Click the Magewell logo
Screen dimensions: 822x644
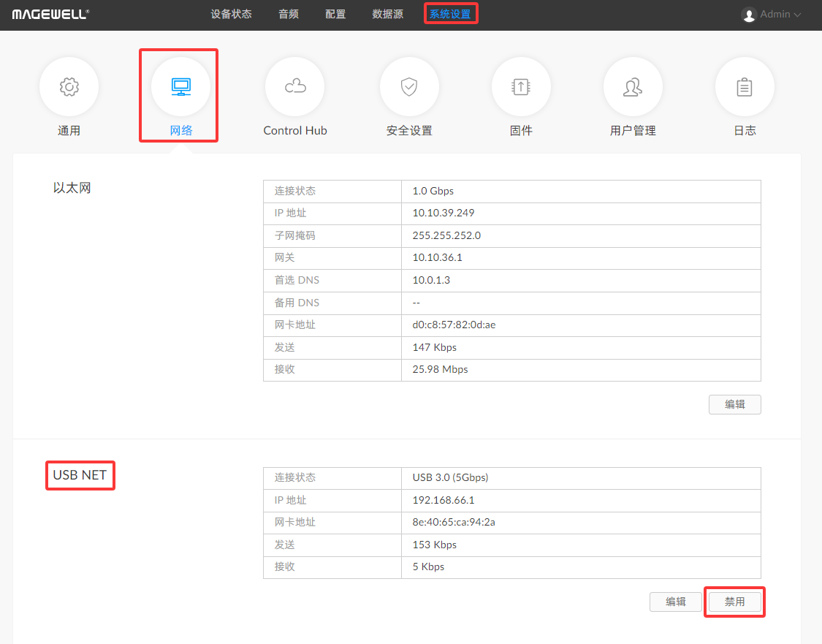click(x=50, y=14)
